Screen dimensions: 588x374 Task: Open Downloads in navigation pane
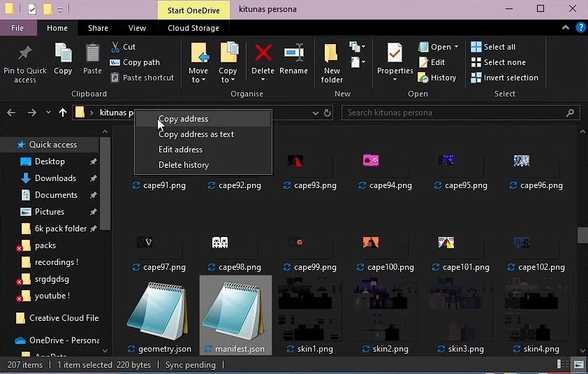[54, 178]
